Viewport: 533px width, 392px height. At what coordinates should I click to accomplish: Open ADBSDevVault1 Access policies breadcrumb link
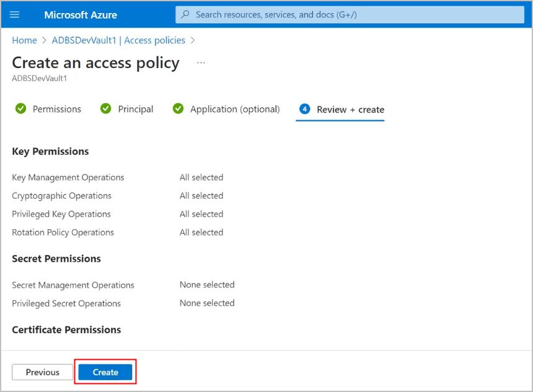[118, 40]
